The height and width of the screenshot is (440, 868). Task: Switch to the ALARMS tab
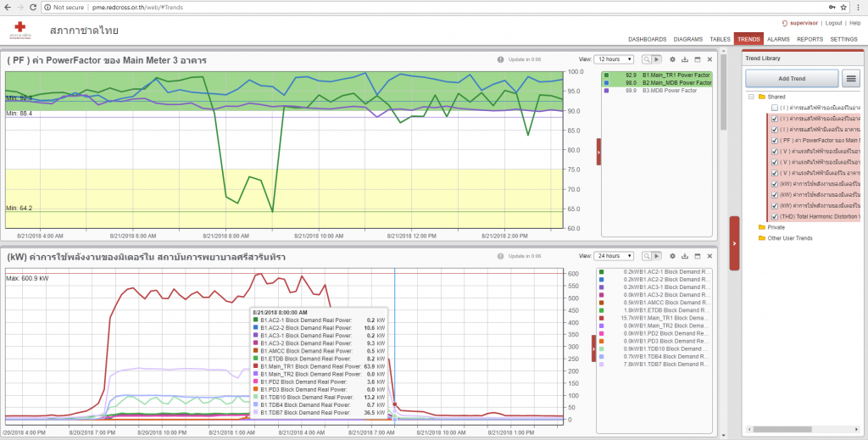click(778, 40)
